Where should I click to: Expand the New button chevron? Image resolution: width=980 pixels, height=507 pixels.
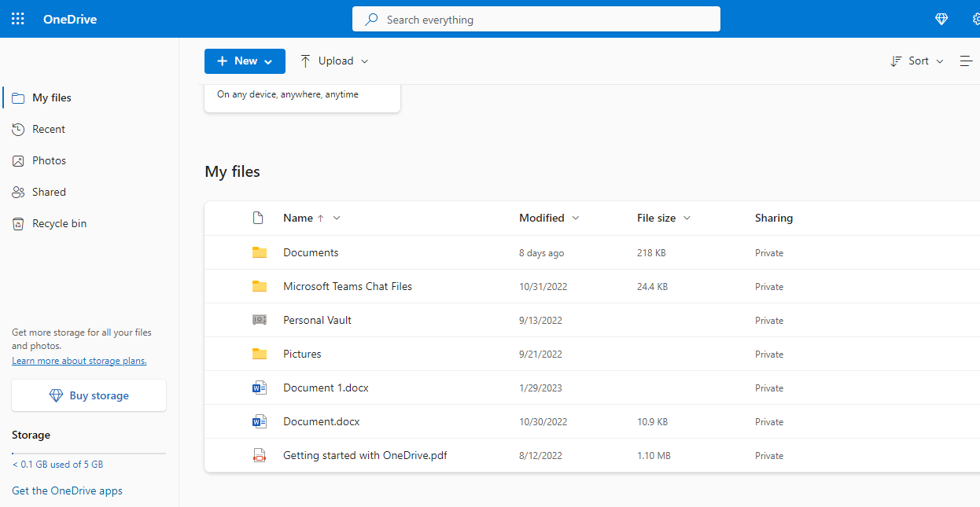point(268,61)
